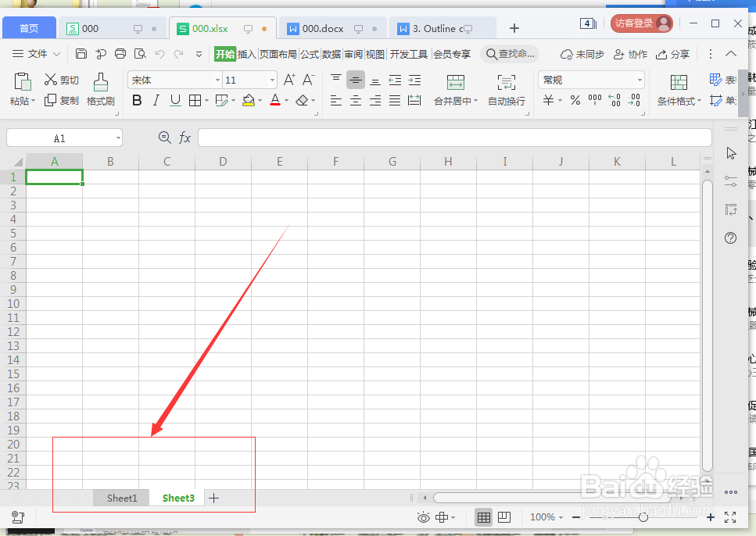Open the 数据 ribbon tab

coord(331,54)
